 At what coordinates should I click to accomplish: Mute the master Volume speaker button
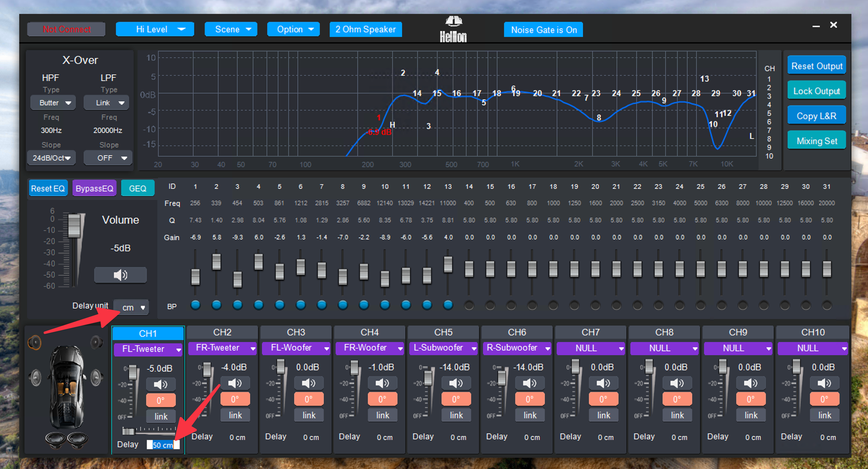(120, 275)
